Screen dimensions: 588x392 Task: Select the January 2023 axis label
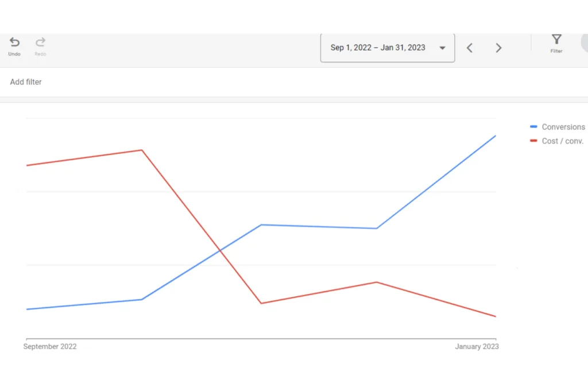477,346
